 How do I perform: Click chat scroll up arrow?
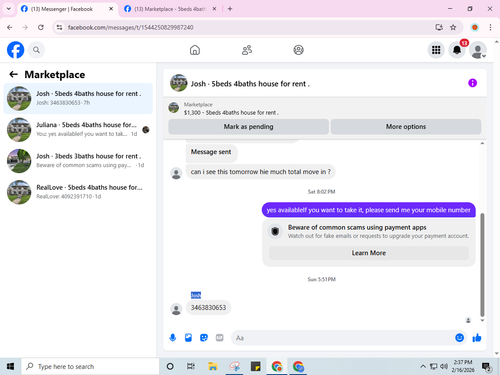482,143
